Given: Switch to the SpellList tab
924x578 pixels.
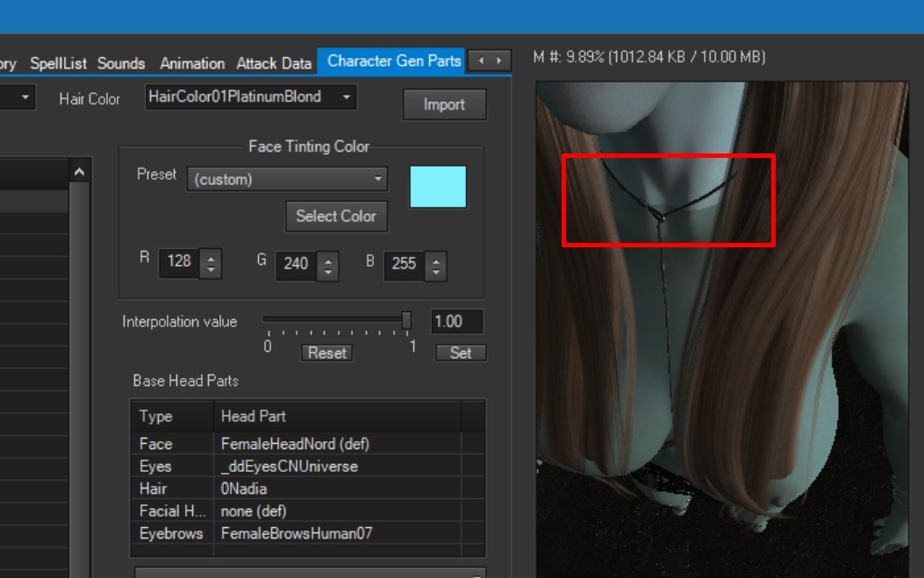Looking at the screenshot, I should [x=58, y=63].
